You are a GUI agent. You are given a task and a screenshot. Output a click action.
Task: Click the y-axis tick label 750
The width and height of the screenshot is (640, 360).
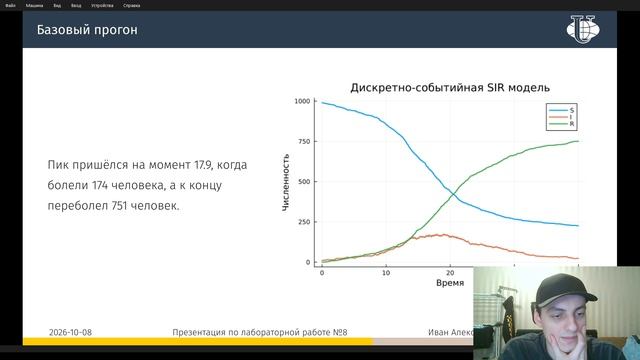[304, 141]
